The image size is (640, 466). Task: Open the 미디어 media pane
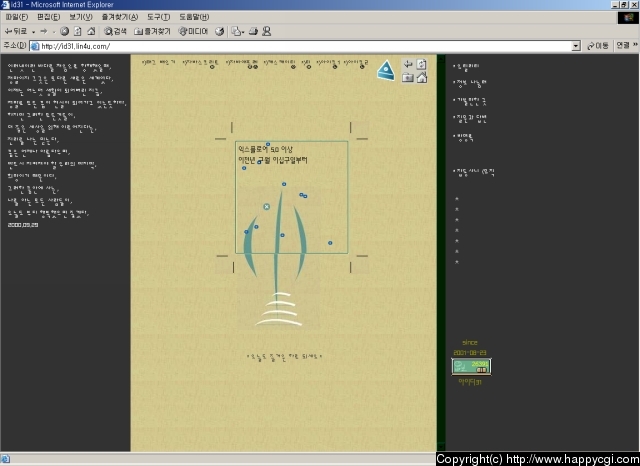coord(193,31)
